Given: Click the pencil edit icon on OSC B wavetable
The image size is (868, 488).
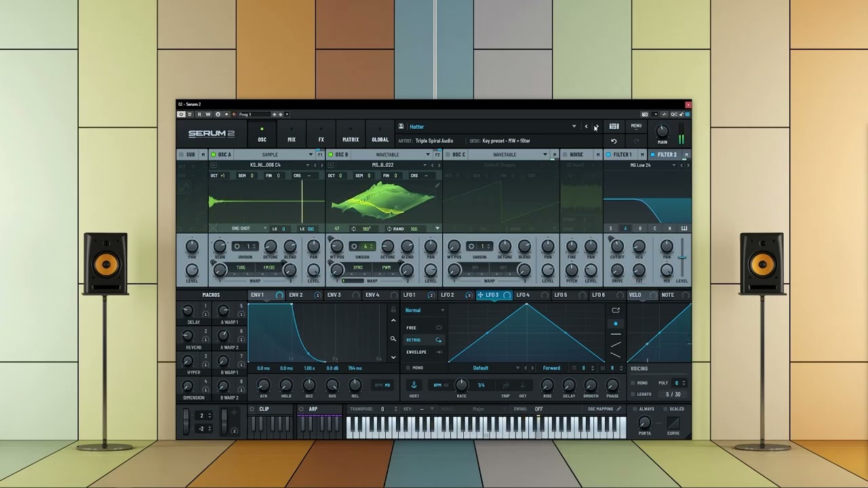Looking at the screenshot, I should tap(437, 185).
